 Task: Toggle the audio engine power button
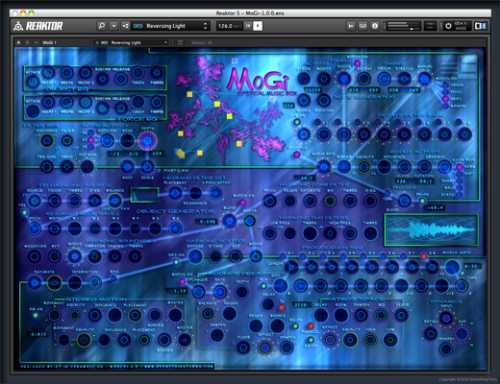pos(448,26)
